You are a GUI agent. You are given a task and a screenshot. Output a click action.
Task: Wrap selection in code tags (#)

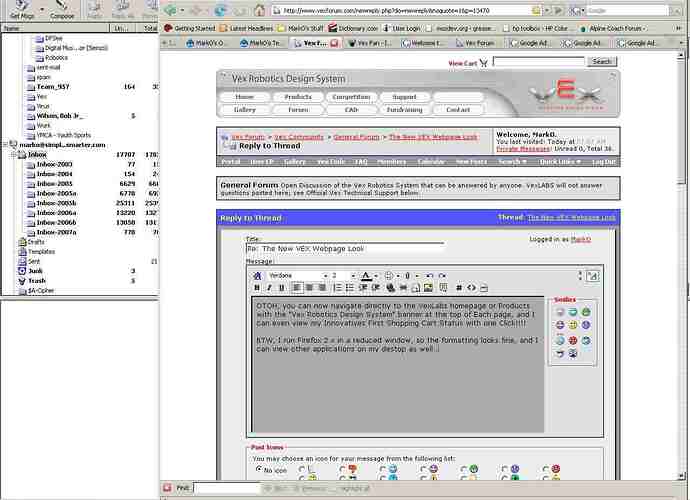(x=459, y=288)
